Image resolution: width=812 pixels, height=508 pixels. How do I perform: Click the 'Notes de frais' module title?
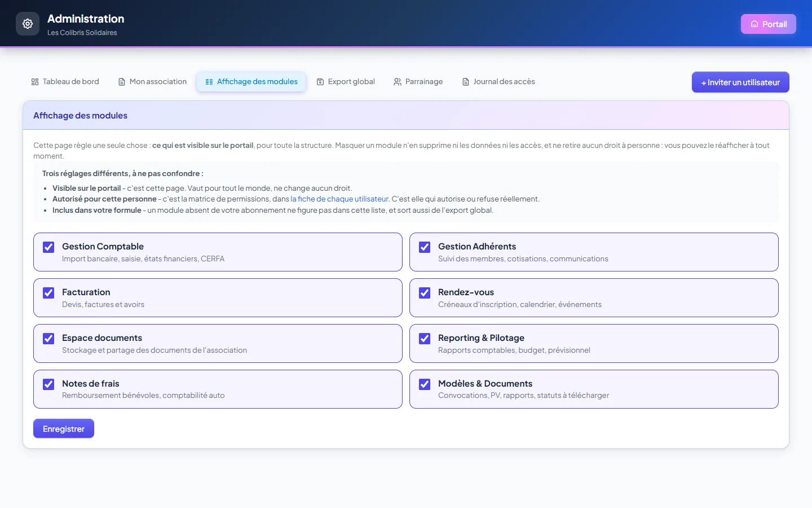91,384
